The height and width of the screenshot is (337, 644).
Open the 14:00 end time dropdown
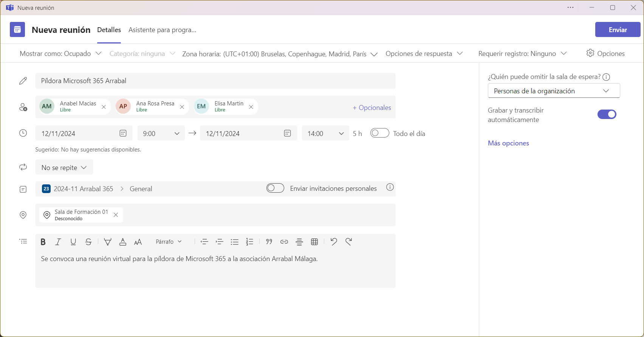tap(325, 133)
